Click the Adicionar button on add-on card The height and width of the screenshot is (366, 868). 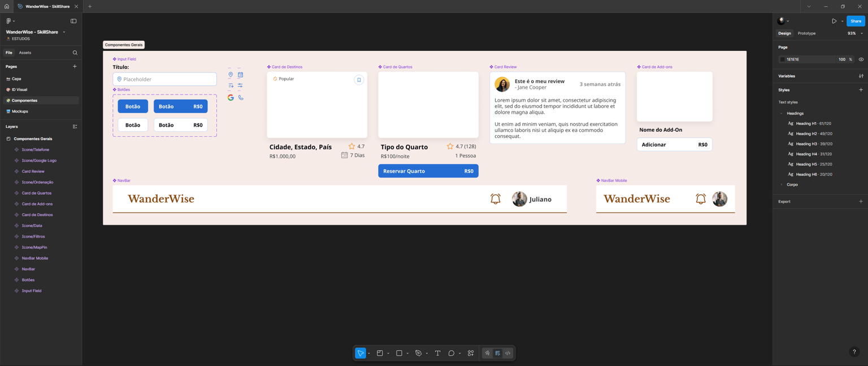[675, 144]
